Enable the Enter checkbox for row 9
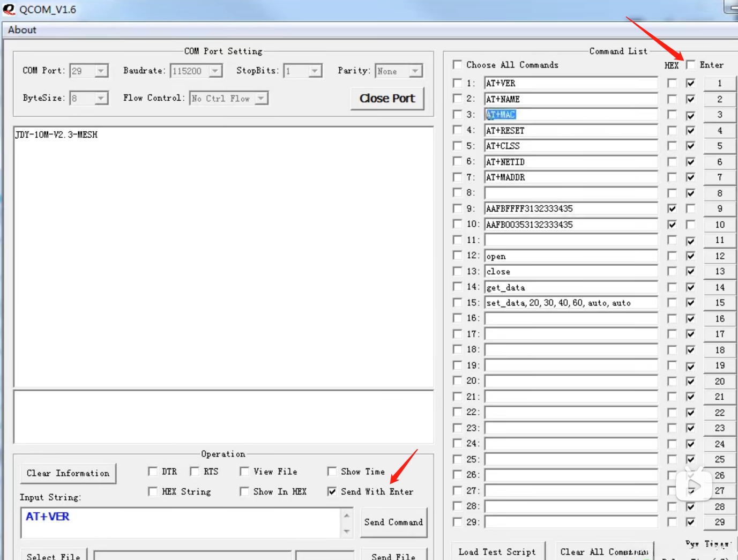This screenshot has width=738, height=560. 691,208
